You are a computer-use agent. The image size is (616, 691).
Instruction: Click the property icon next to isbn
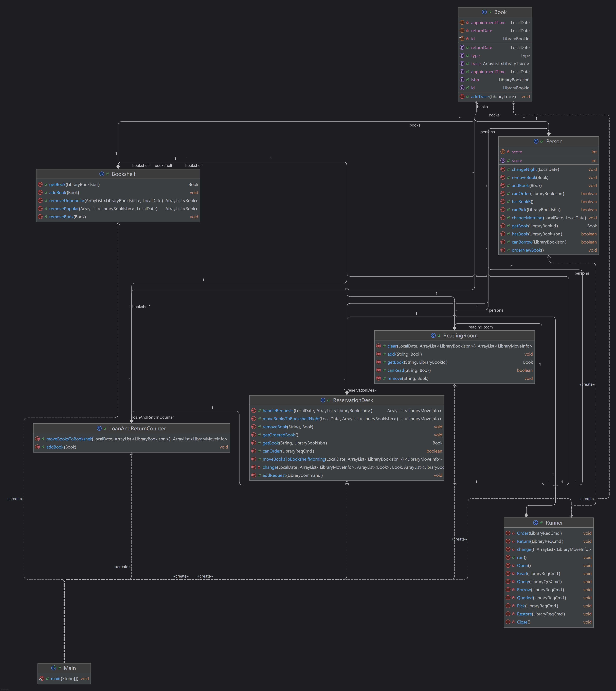coord(462,80)
